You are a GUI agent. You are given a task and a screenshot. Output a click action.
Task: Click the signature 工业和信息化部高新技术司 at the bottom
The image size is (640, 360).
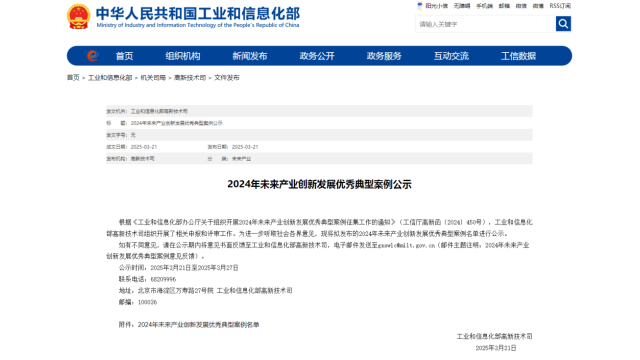[x=494, y=336]
